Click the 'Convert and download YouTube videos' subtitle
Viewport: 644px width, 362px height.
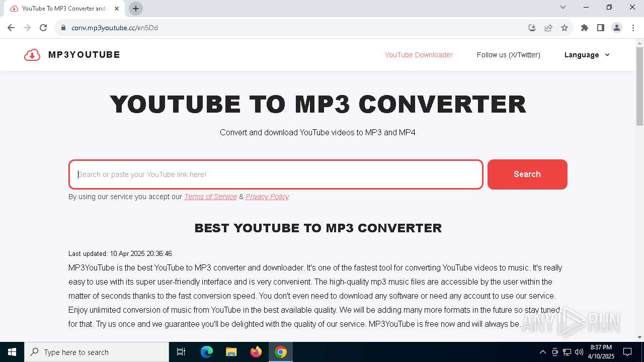point(317,133)
